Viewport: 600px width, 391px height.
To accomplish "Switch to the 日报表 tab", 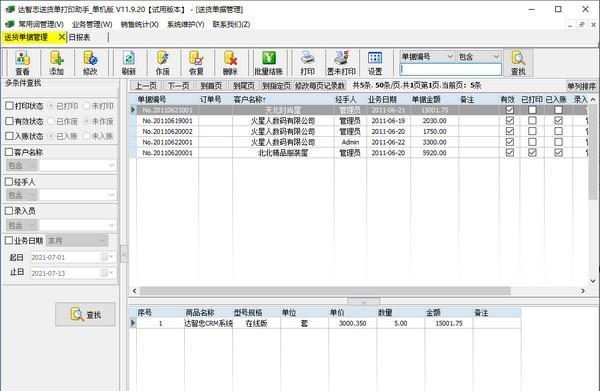I will pos(80,37).
